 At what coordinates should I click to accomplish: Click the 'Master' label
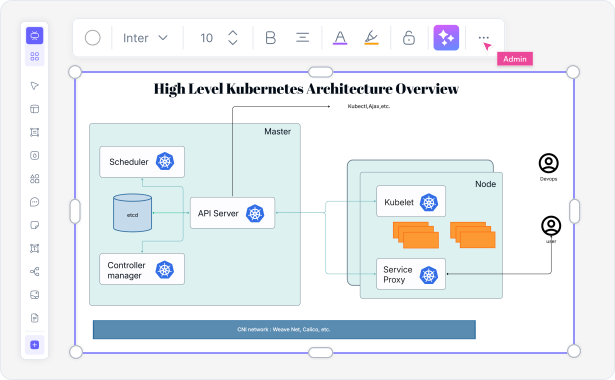(277, 132)
